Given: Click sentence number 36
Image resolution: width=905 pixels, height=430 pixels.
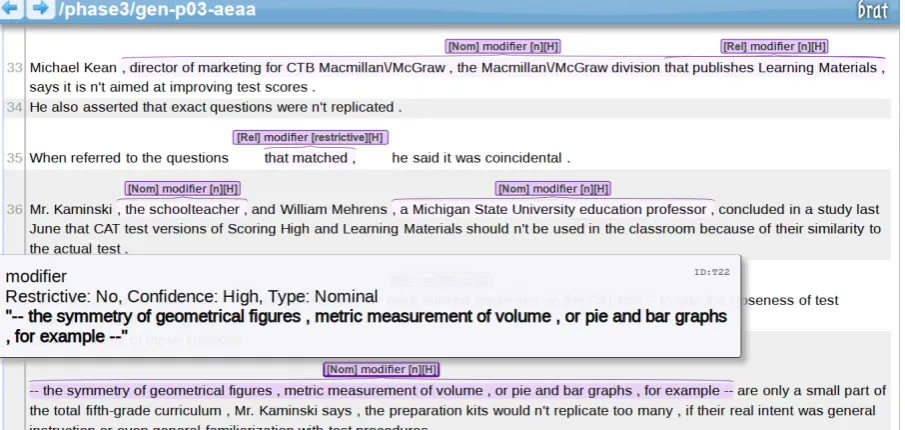Looking at the screenshot, I should [x=14, y=210].
